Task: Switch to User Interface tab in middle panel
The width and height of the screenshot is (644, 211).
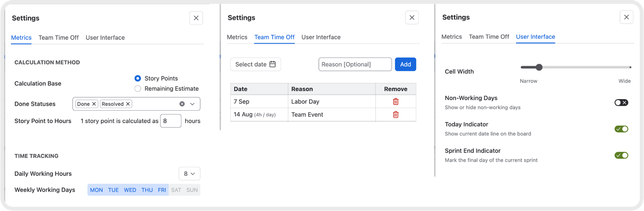Action: pos(321,37)
